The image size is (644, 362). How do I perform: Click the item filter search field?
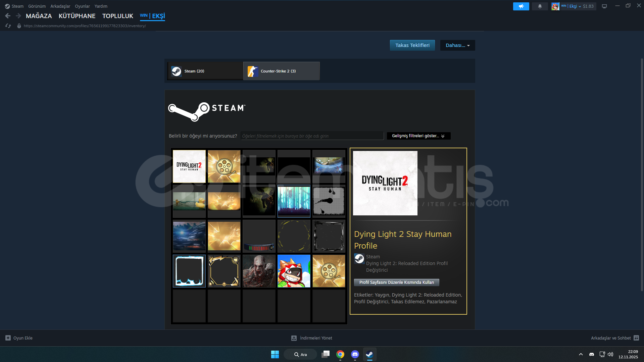click(312, 136)
